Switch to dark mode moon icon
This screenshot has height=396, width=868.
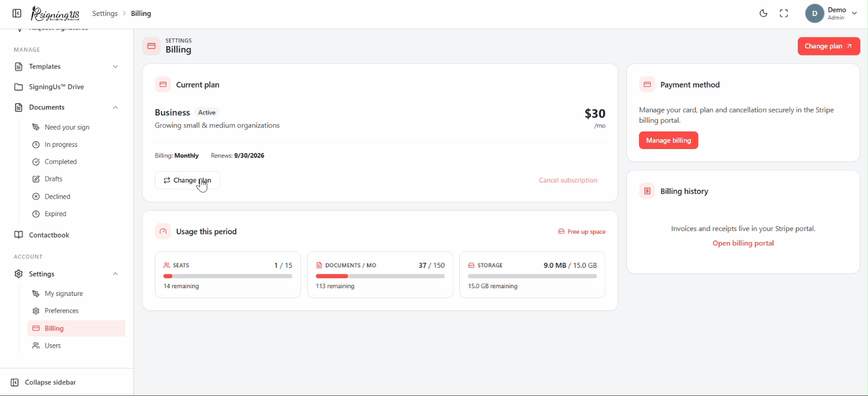pos(764,13)
